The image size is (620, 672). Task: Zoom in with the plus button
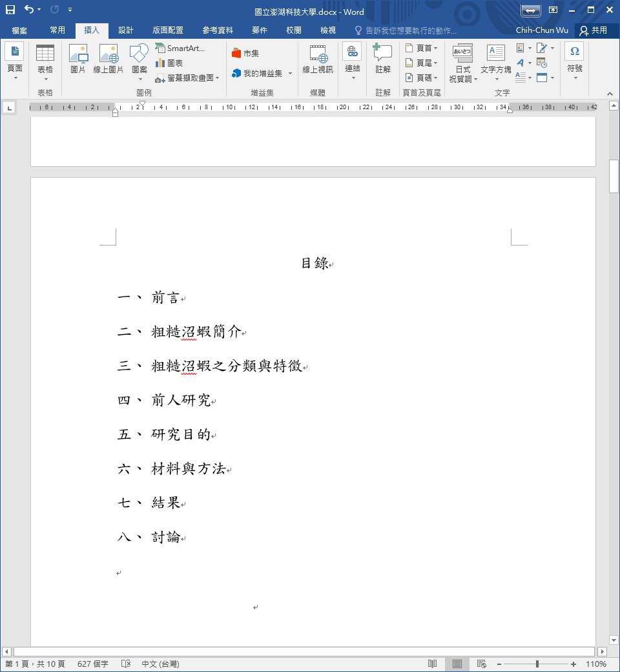pos(573,664)
